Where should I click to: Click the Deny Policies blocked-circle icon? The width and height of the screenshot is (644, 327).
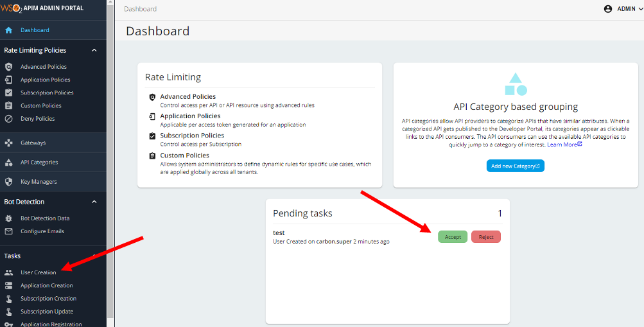[8, 119]
